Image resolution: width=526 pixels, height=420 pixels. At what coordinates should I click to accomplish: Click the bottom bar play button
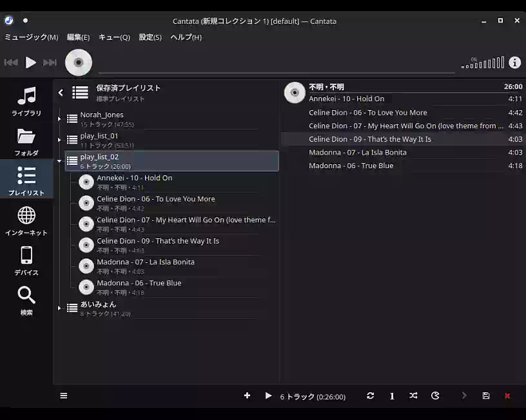pos(268,396)
